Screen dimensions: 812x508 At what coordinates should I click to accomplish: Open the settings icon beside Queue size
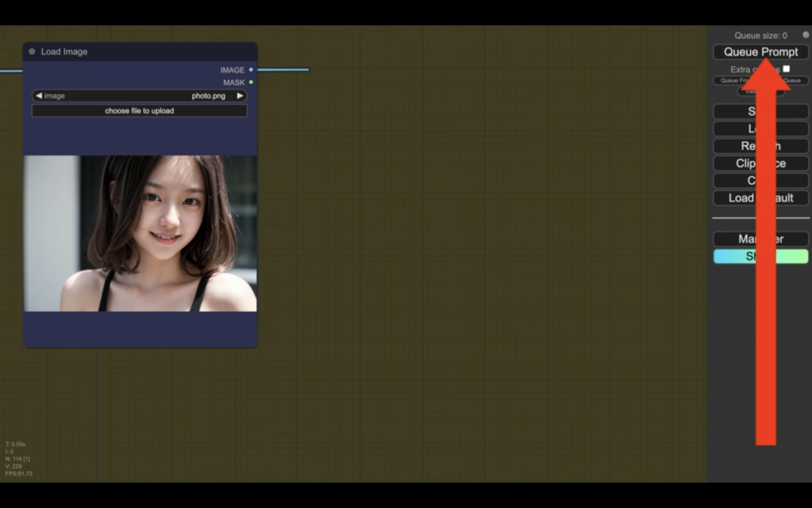click(x=806, y=35)
